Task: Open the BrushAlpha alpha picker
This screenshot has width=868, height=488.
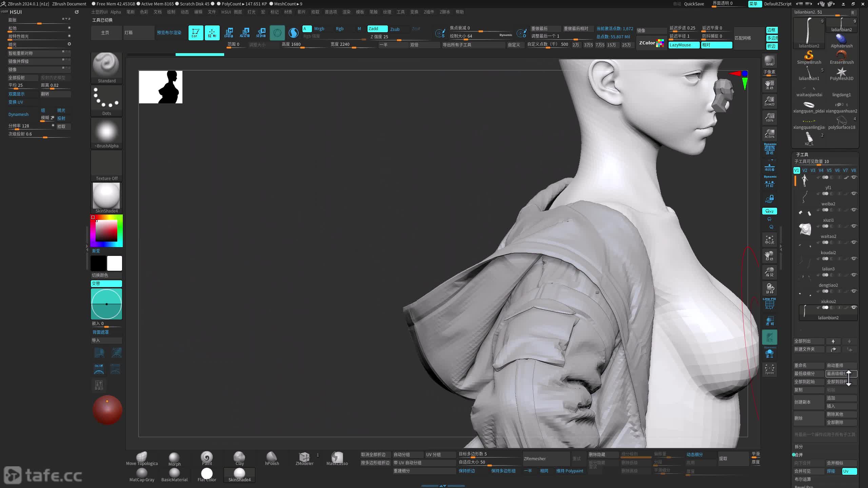Action: 106,133
